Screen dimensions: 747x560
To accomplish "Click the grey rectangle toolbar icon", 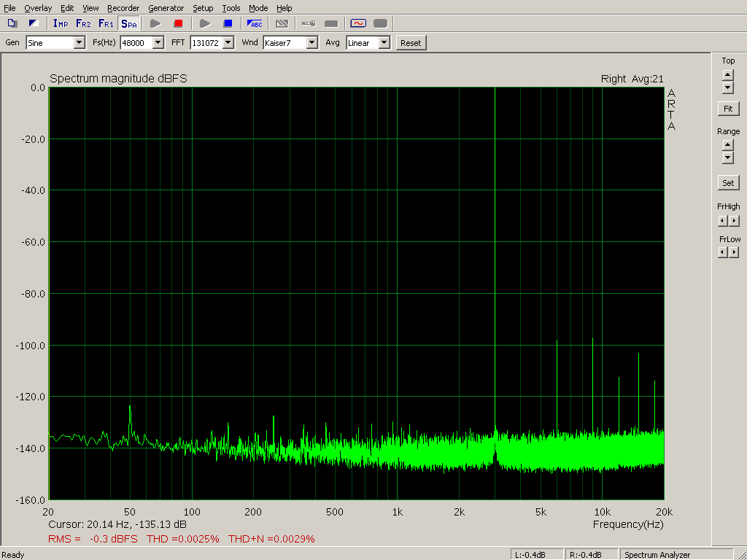I will (331, 23).
